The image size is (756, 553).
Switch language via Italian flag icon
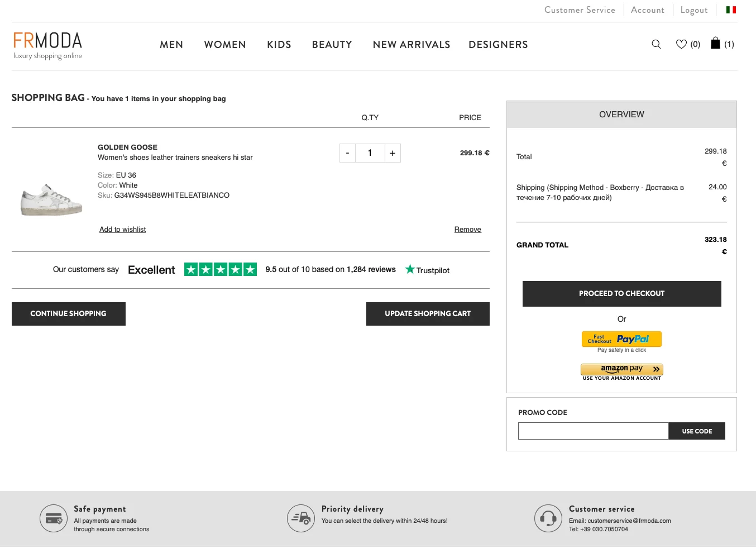click(731, 9)
